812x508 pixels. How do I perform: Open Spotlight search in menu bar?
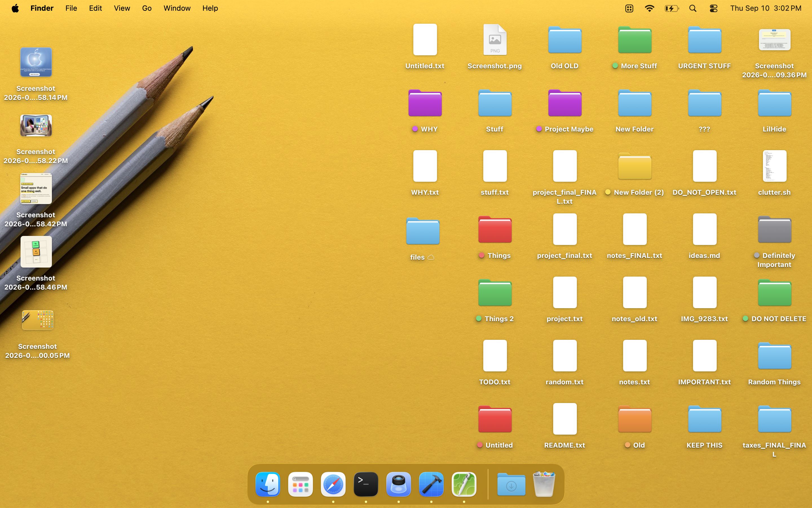tap(693, 8)
